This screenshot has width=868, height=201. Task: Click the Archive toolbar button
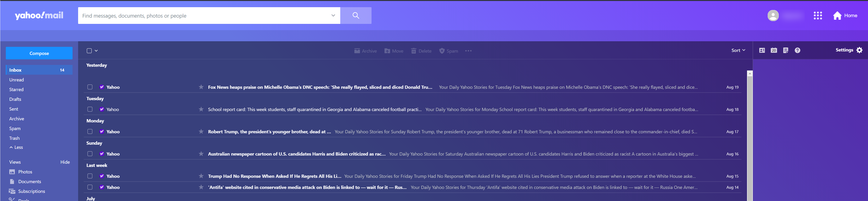coord(365,51)
